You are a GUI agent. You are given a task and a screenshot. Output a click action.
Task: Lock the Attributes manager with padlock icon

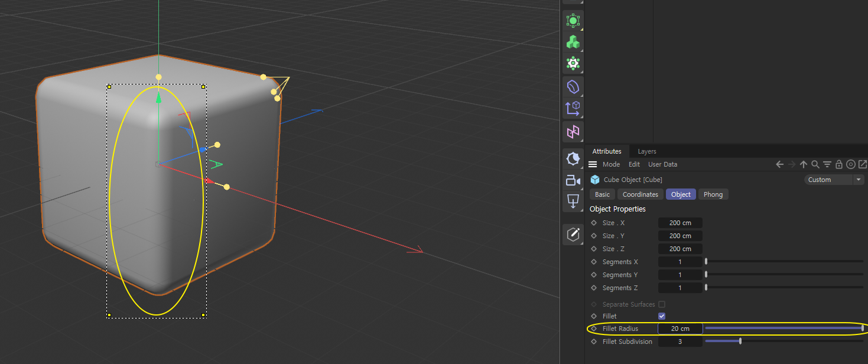coord(839,164)
